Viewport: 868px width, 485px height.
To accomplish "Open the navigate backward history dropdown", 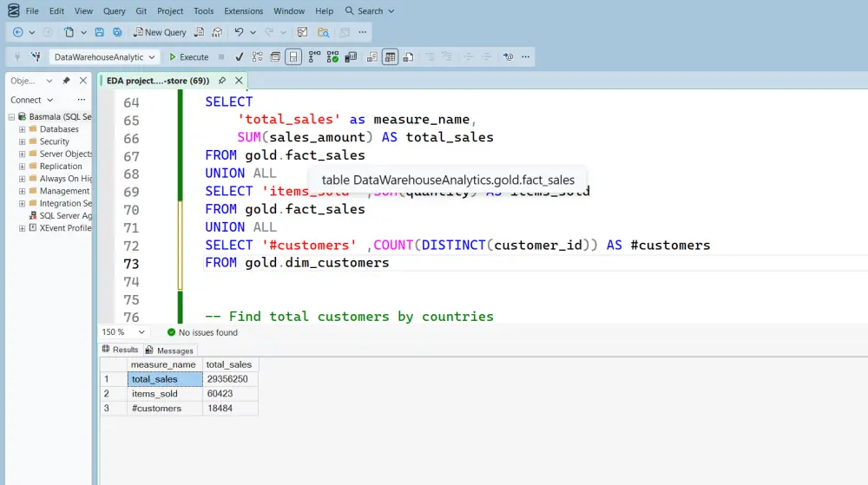I will pos(32,32).
